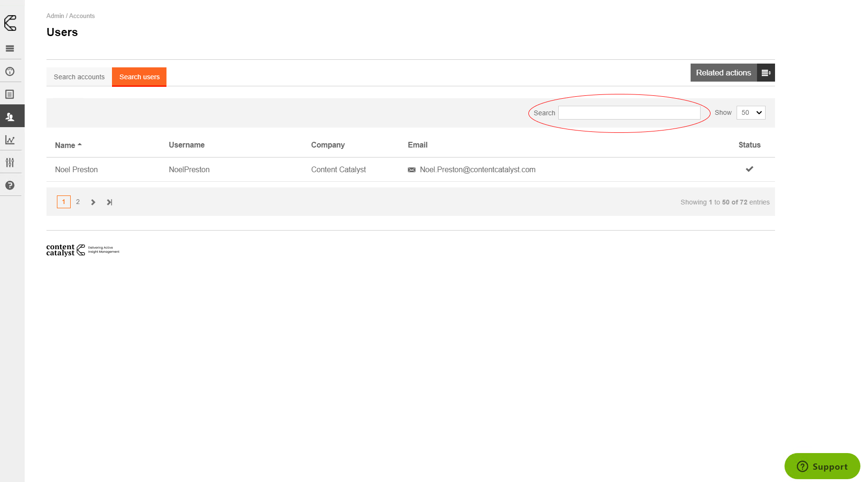Expand the sidebar hamburger menu
868x482 pixels.
[10, 48]
